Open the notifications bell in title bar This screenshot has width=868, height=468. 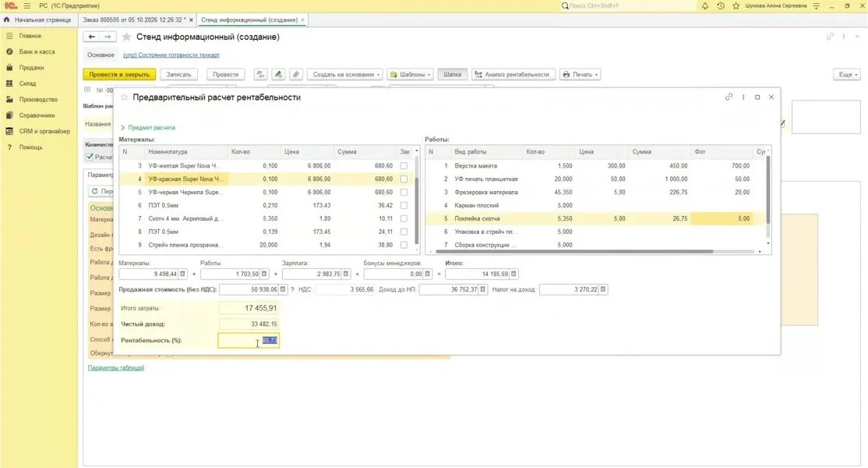704,5
